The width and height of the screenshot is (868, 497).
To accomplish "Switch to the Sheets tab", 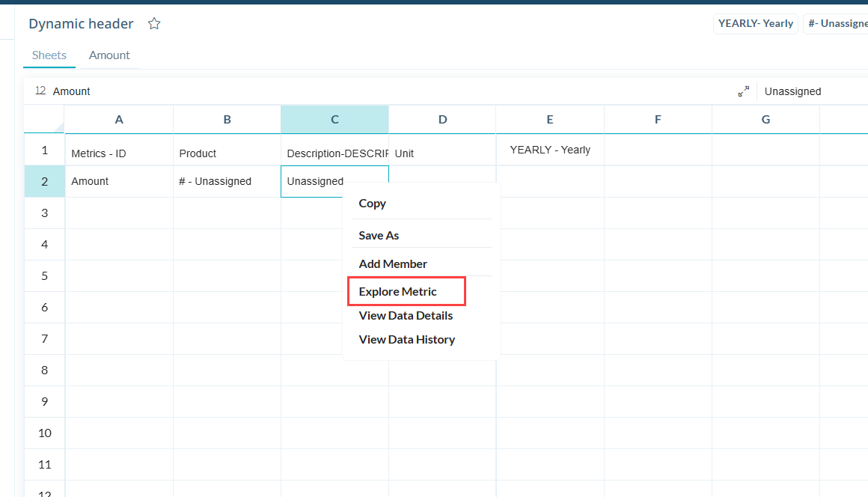I will pos(49,55).
